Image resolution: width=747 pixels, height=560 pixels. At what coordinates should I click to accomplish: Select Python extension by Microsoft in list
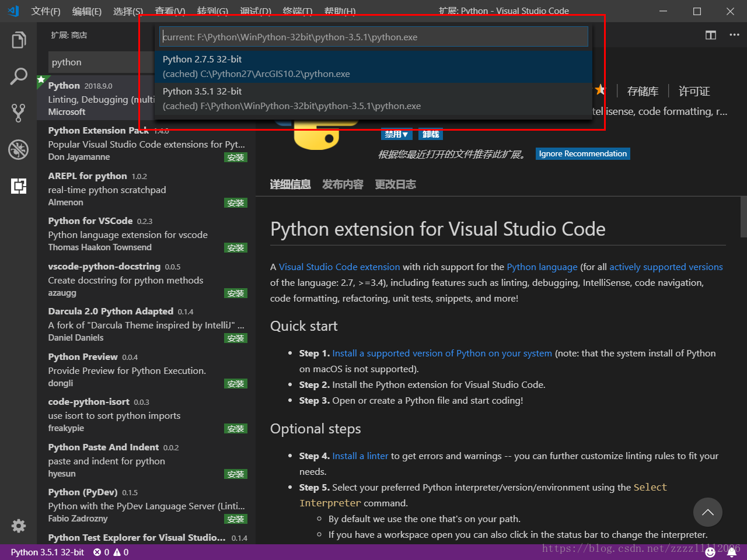96,97
